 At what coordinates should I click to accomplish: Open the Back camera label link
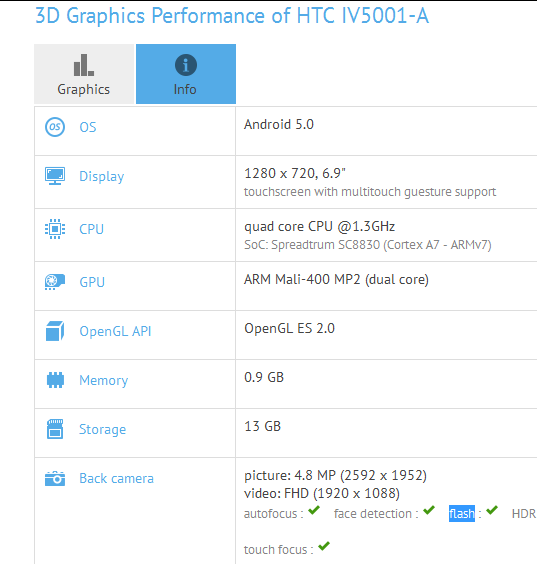116,478
